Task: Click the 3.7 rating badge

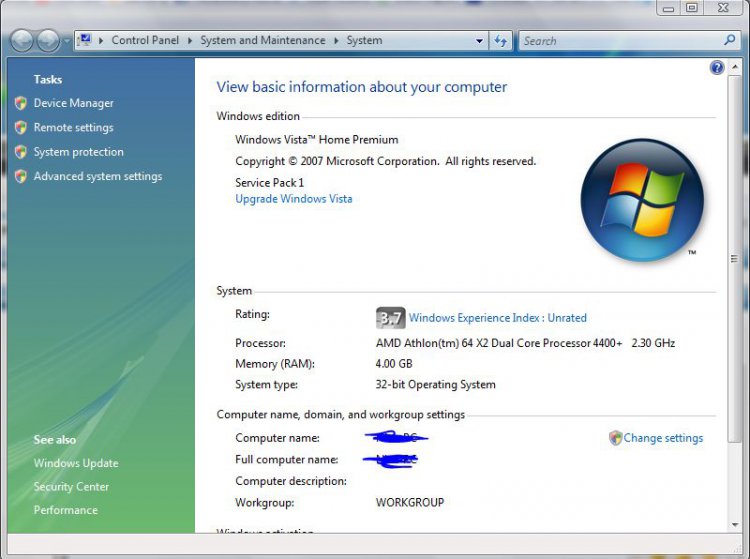Action: point(390,318)
